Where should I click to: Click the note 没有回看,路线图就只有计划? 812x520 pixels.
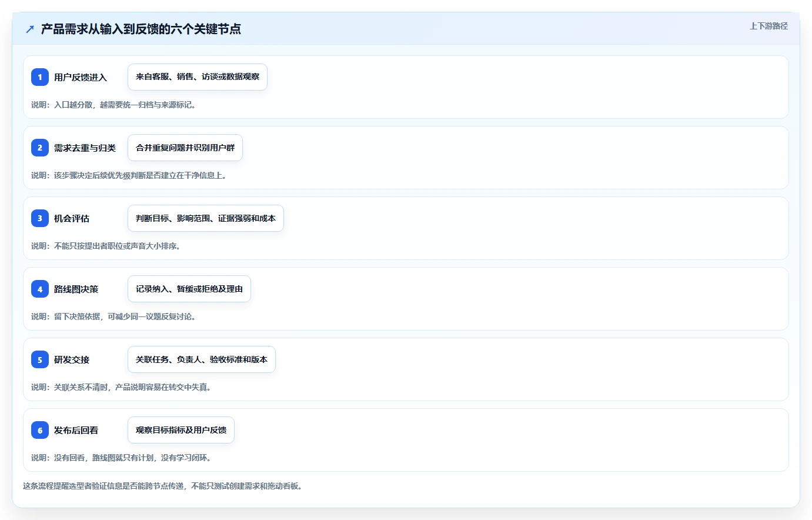pyautogui.click(x=121, y=458)
